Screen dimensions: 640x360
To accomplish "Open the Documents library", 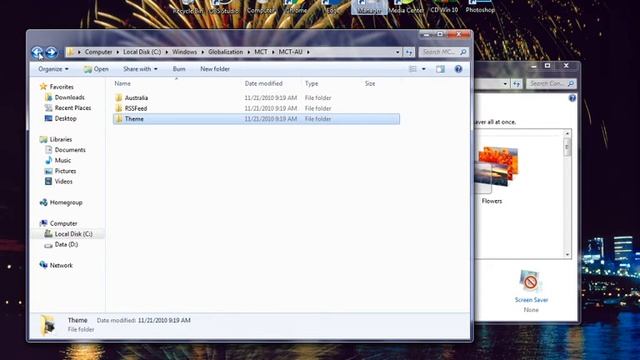I will [x=70, y=150].
